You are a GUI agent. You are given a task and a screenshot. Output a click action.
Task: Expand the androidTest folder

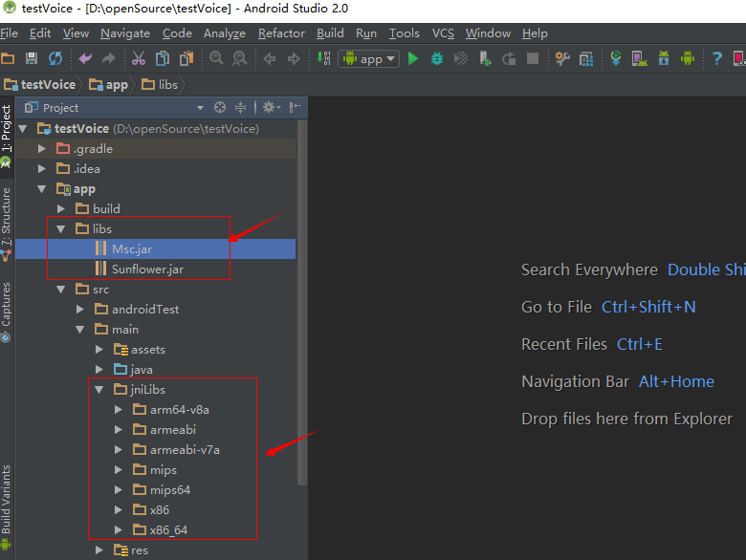[x=80, y=310]
